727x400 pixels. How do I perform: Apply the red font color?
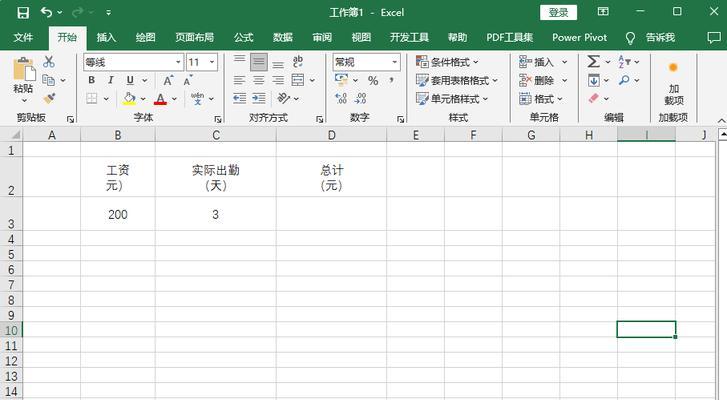tap(160, 98)
